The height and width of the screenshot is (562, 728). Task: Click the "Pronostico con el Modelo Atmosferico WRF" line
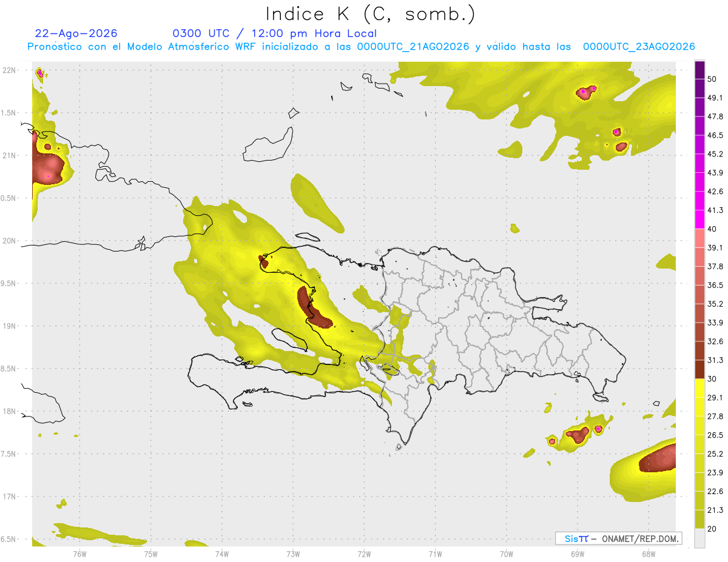click(361, 47)
